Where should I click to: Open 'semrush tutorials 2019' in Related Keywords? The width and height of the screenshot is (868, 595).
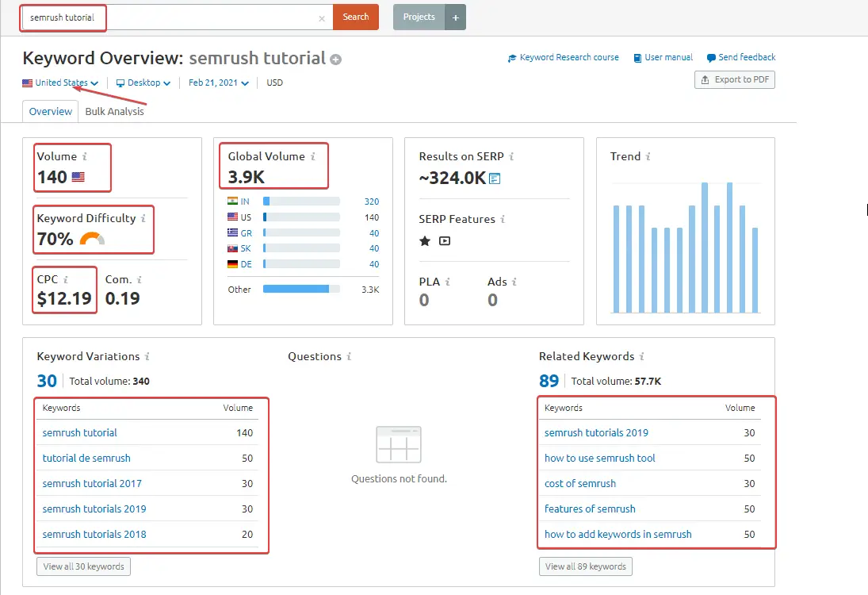click(596, 432)
